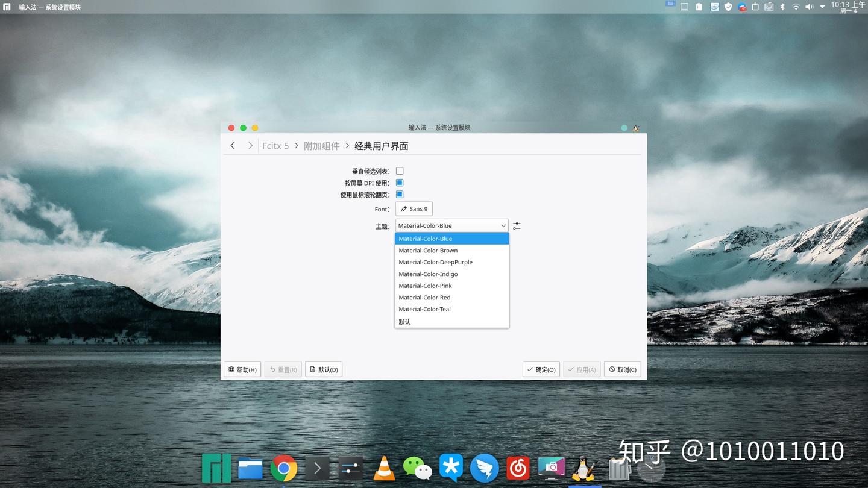Click the Bluetooth icon in the system tray
The image size is (868, 488).
(782, 7)
